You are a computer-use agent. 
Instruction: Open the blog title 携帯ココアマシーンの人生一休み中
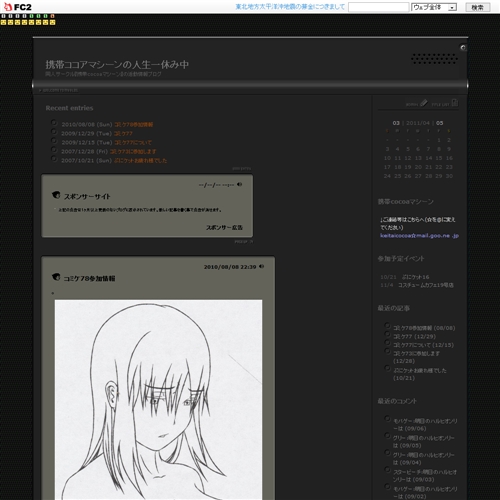(117, 65)
